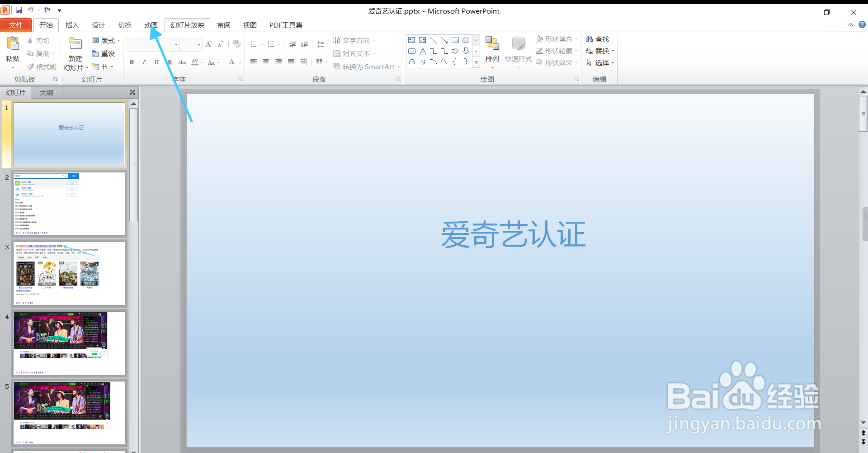Open 选择 select dropdown
The image size is (868, 453).
click(600, 63)
